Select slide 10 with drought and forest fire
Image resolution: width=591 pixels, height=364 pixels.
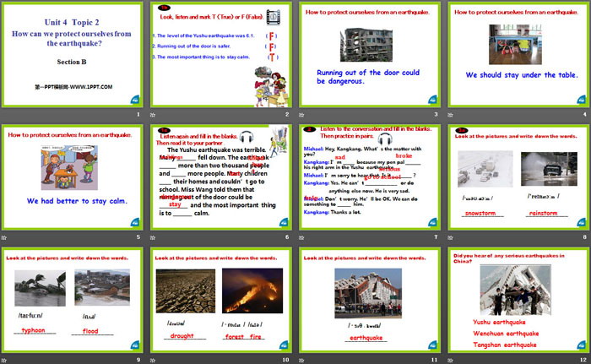[x=221, y=301]
